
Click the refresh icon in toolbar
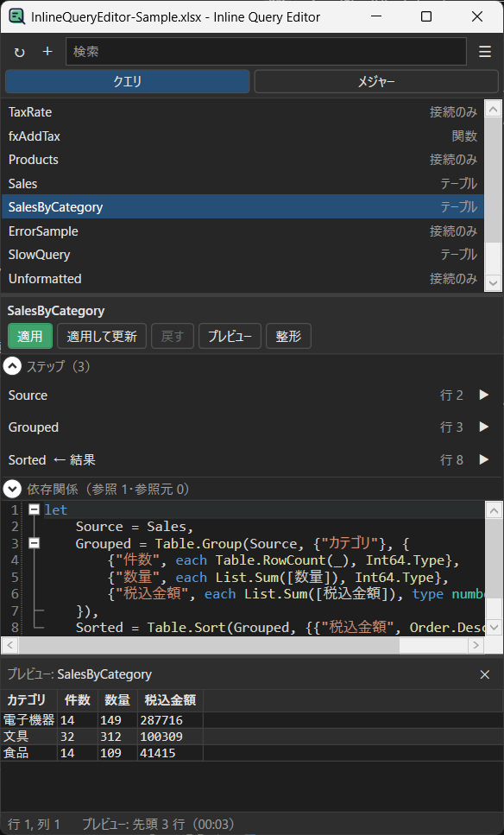point(20,52)
